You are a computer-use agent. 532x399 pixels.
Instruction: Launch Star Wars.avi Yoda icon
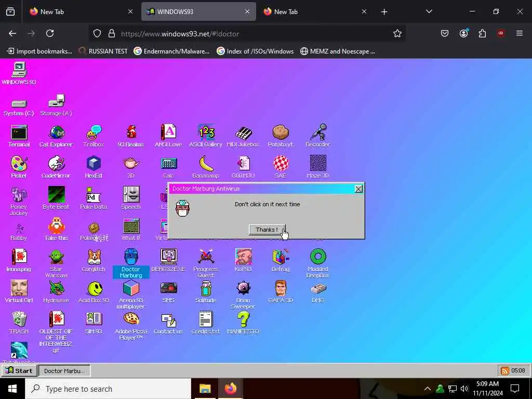click(56, 263)
